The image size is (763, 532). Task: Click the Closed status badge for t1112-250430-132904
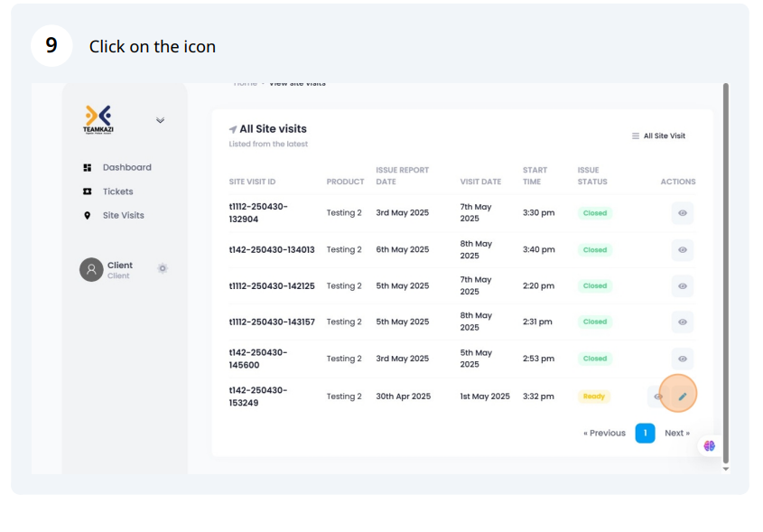595,213
